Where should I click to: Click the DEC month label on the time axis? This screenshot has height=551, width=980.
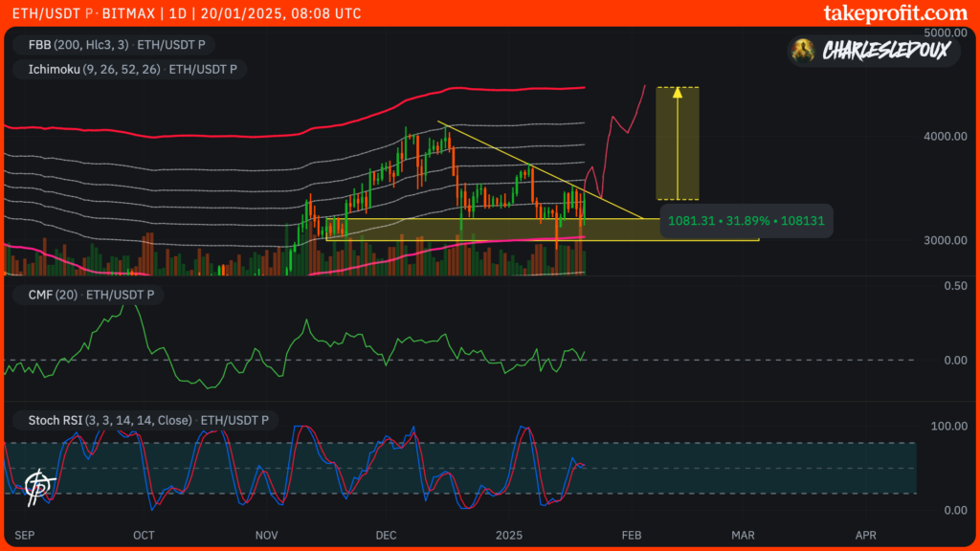(386, 536)
